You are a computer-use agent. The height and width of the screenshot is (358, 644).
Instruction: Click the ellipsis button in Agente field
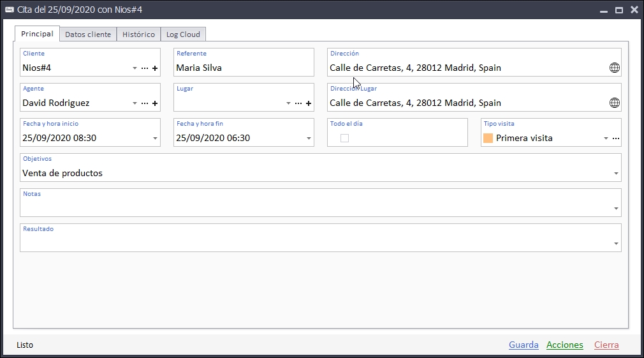tap(145, 103)
